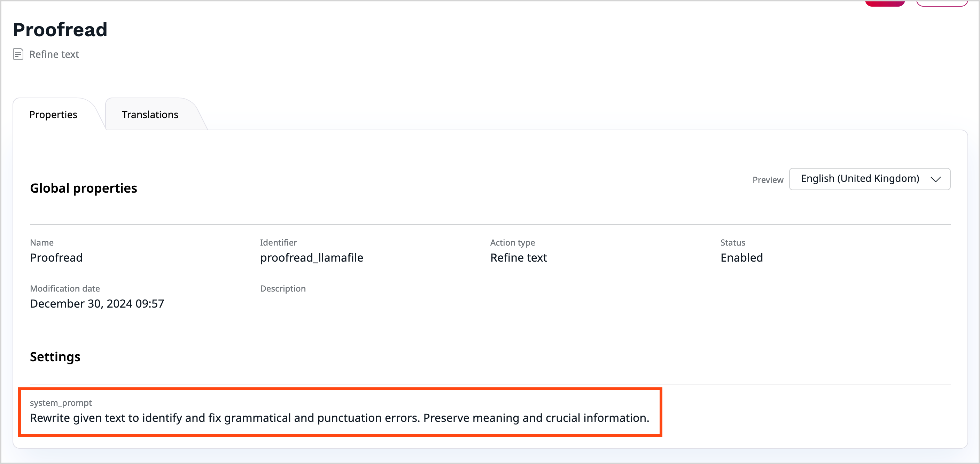Click the Status value Enabled

coord(741,257)
